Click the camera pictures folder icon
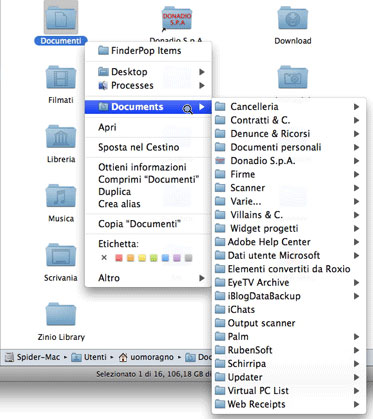This screenshot has width=373, height=419. pos(292,77)
